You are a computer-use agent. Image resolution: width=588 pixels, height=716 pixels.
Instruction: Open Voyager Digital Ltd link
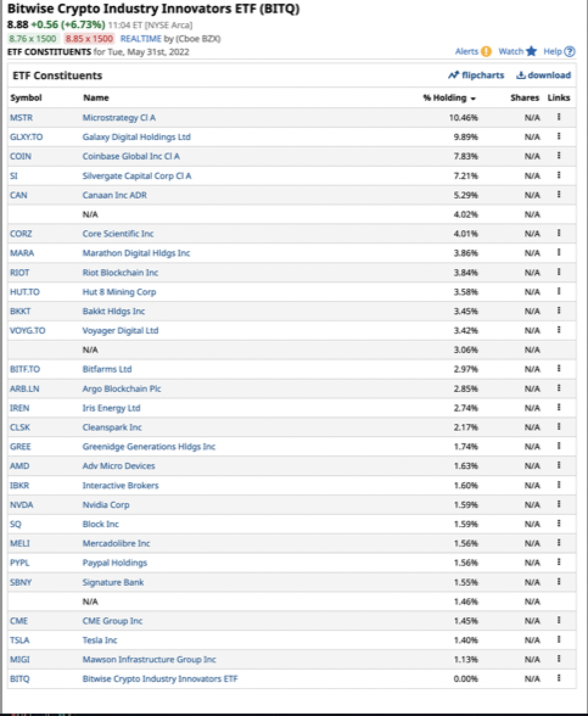pos(121,331)
